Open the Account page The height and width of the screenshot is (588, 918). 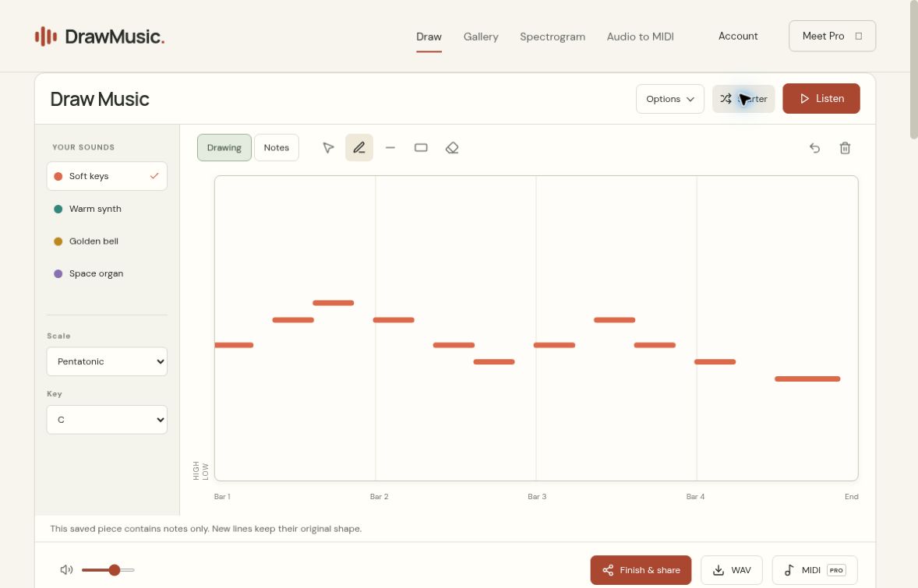(738, 37)
